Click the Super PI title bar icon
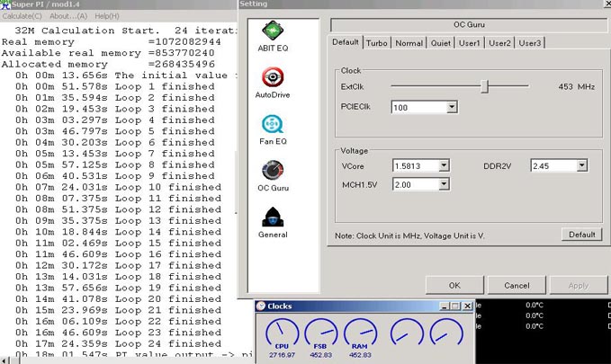This screenshot has height=364, width=611. [5, 4]
